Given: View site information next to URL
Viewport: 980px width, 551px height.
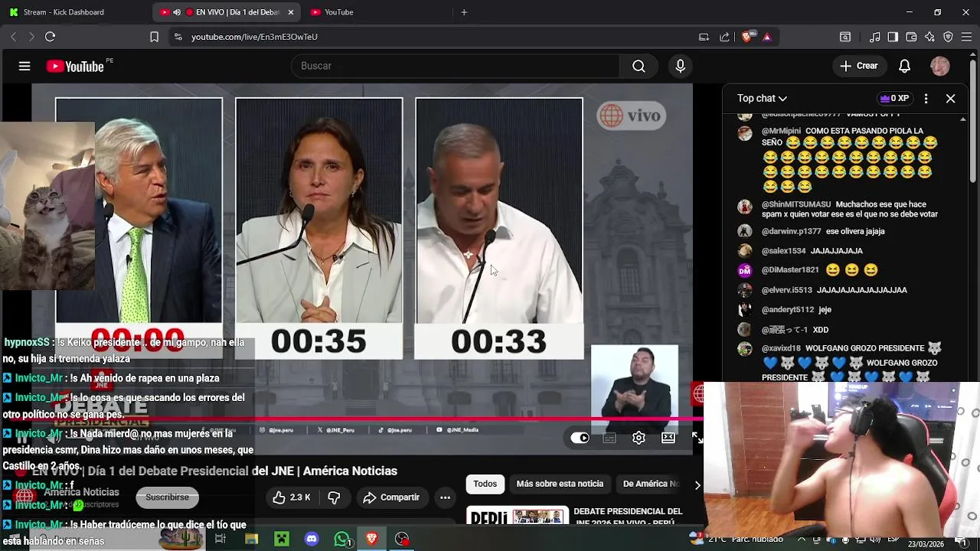Looking at the screenshot, I should pyautogui.click(x=178, y=37).
